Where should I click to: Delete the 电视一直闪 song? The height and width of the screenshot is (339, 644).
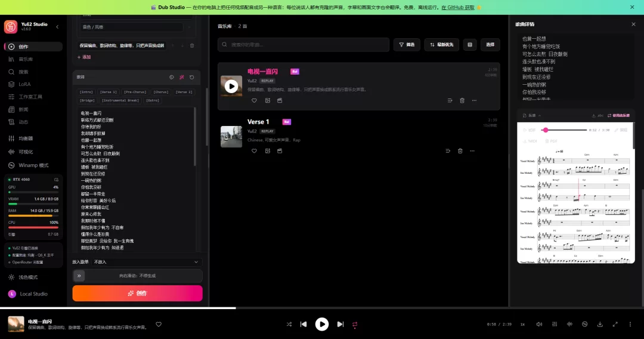point(462,100)
